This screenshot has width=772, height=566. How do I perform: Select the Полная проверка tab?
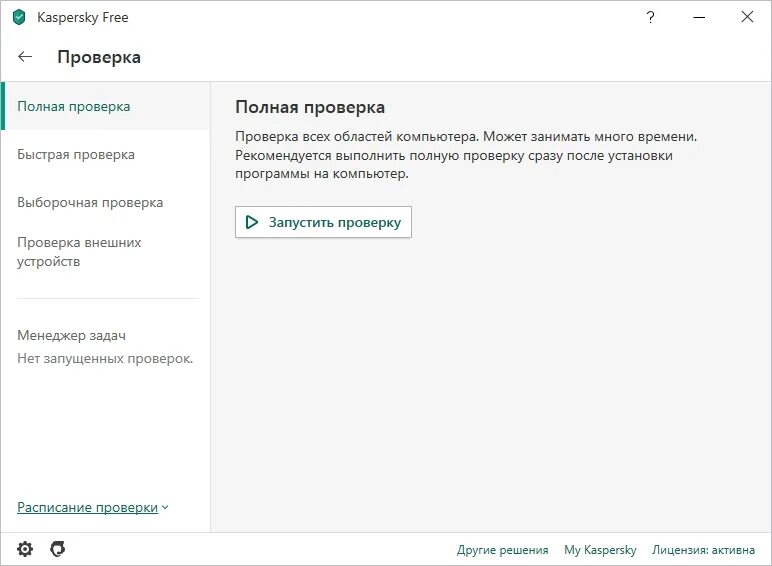pos(105,106)
